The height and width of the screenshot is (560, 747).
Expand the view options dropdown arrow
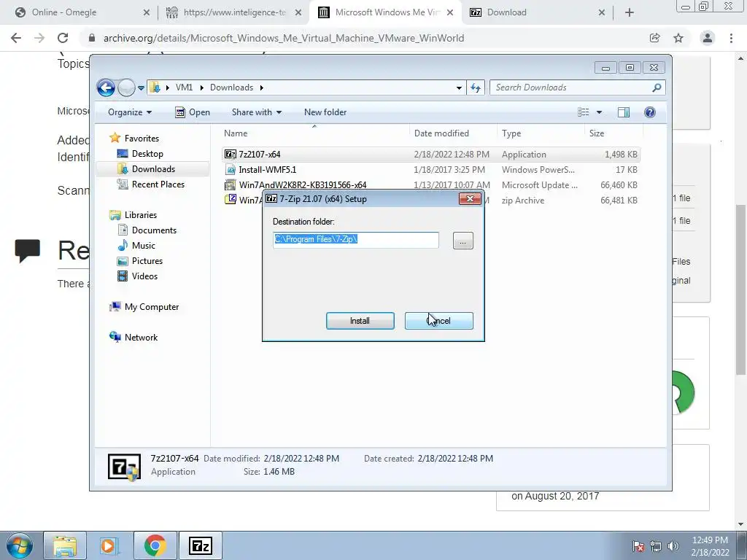point(600,112)
